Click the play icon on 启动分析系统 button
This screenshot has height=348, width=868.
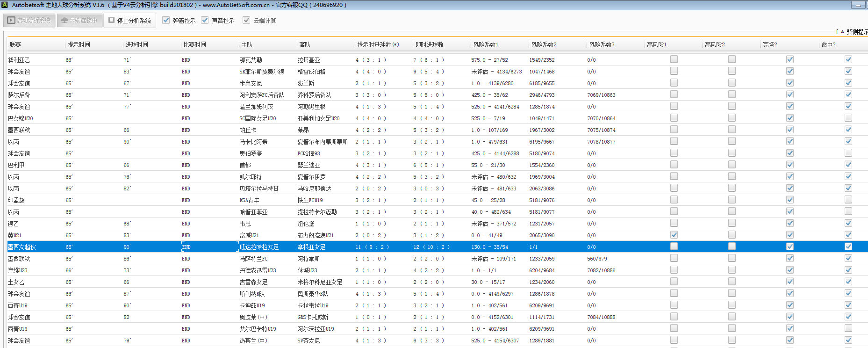coord(11,21)
